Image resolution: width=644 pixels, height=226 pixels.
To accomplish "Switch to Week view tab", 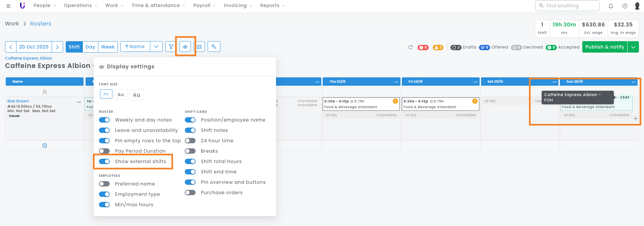I will pyautogui.click(x=108, y=47).
